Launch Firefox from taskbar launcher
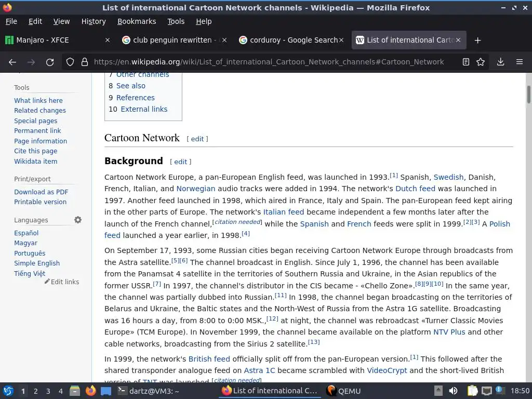The height and width of the screenshot is (399, 532). point(90,391)
